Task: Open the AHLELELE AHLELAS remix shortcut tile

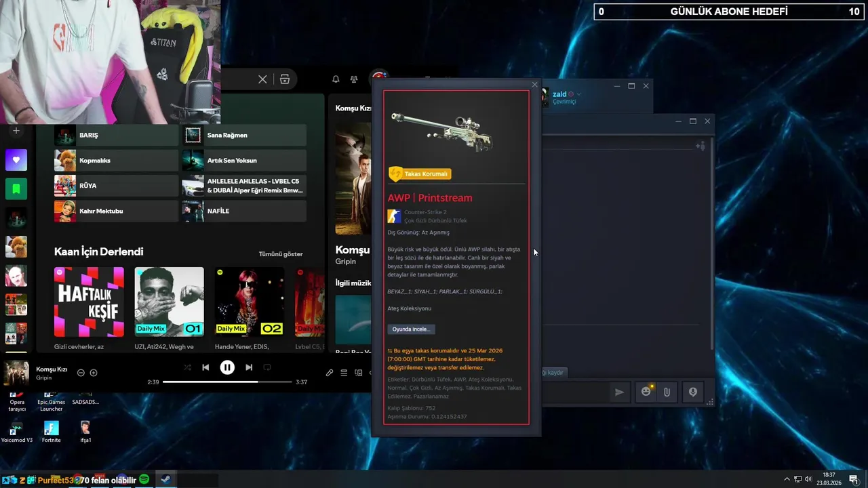Action: [x=244, y=186]
